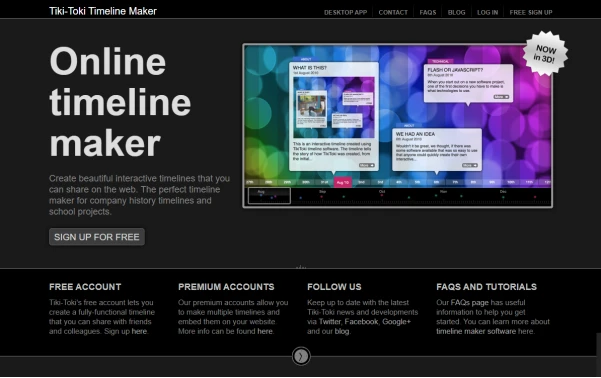Click the FAQs page link
The width and height of the screenshot is (601, 378).
click(x=469, y=302)
